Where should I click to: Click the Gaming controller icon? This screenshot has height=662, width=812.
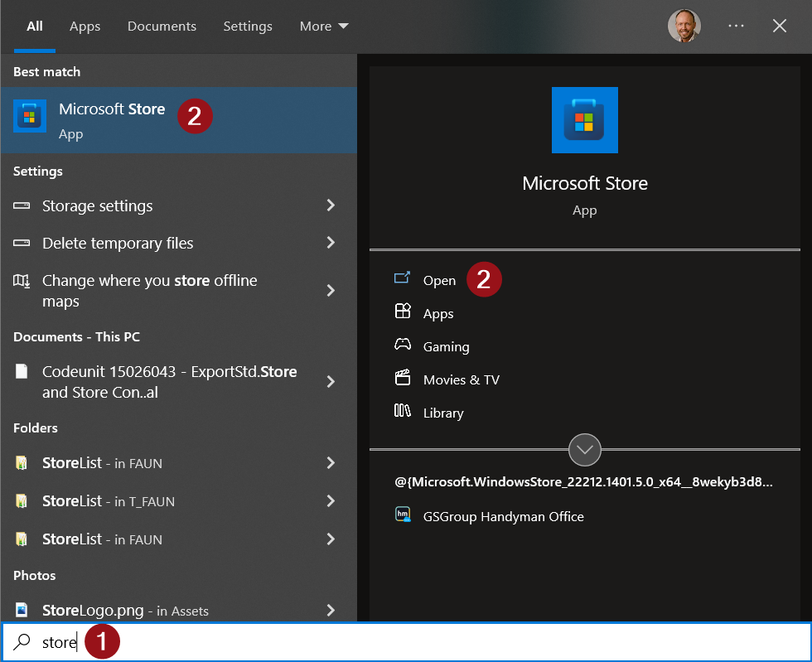click(403, 345)
